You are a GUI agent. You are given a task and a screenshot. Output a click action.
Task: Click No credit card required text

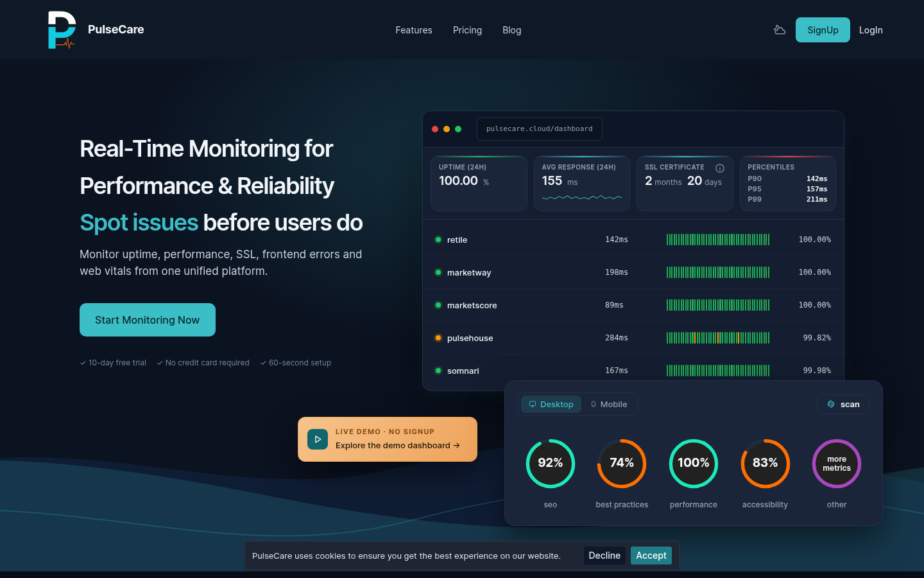click(x=207, y=363)
